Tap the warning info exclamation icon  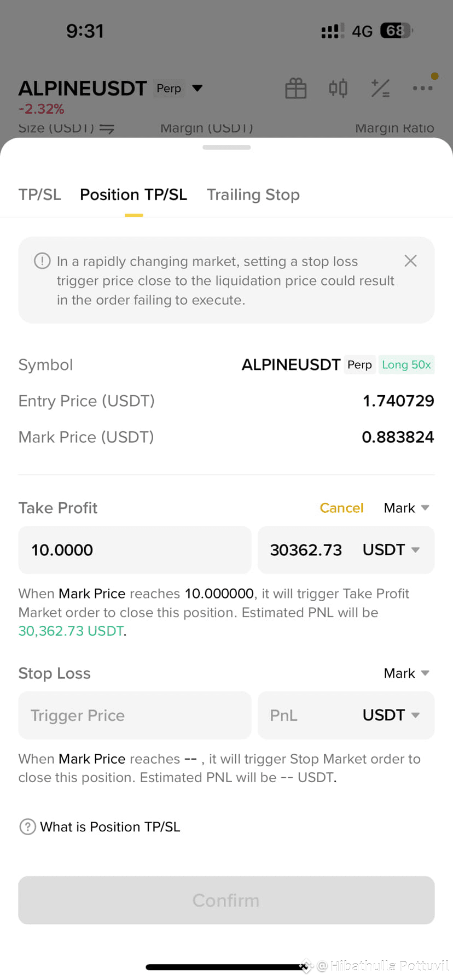[x=42, y=261]
